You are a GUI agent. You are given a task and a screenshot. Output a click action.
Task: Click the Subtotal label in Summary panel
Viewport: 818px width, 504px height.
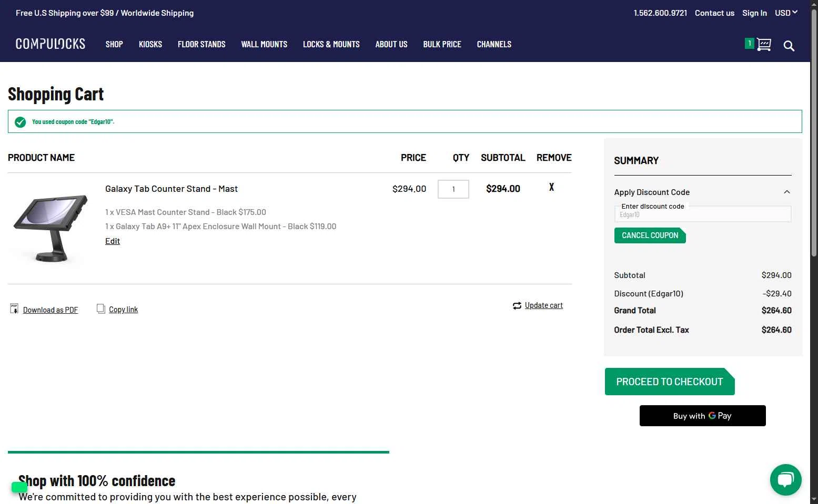click(x=630, y=275)
